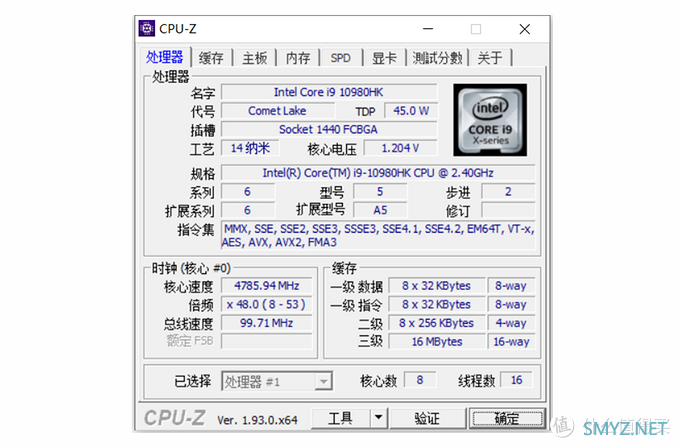Click the 一级 数据 8 x 32 KBytes value

tap(436, 286)
